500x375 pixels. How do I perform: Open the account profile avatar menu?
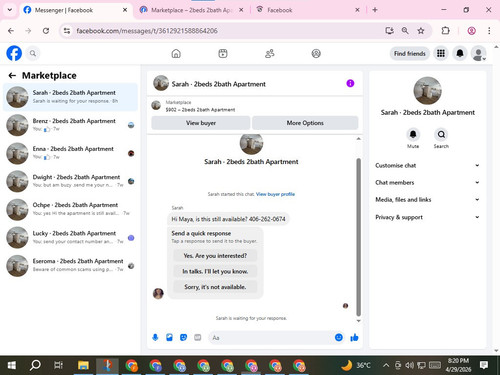479,53
